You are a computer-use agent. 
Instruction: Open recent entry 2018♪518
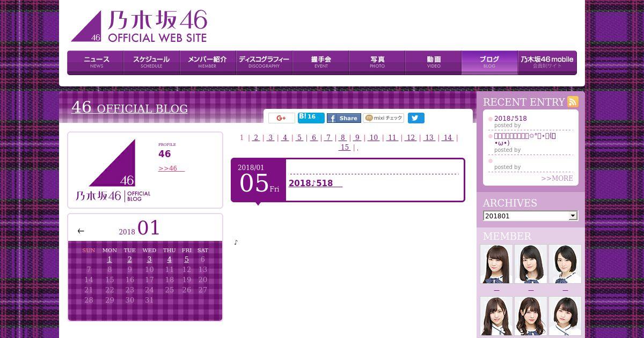[510, 119]
